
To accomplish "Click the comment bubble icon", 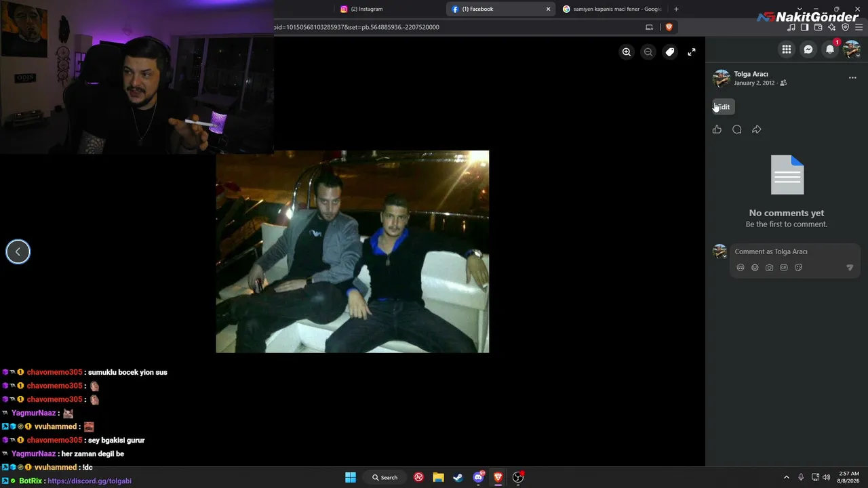I will tap(737, 129).
